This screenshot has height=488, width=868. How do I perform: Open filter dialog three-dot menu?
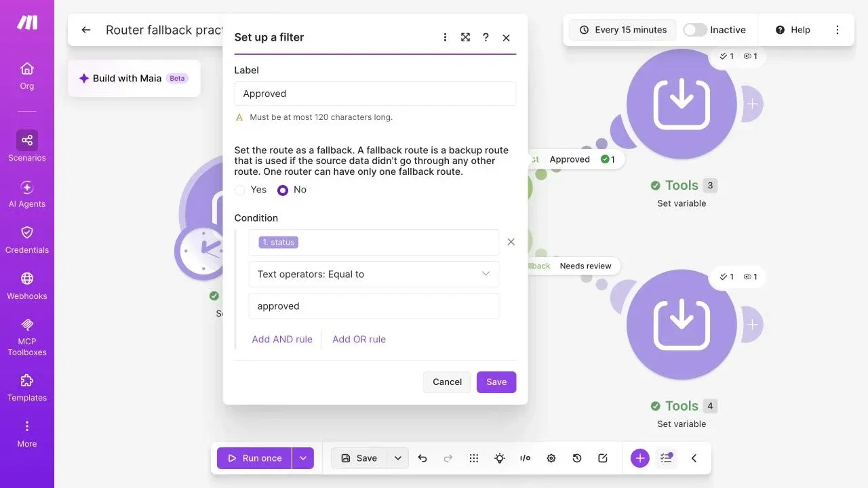[x=445, y=37]
